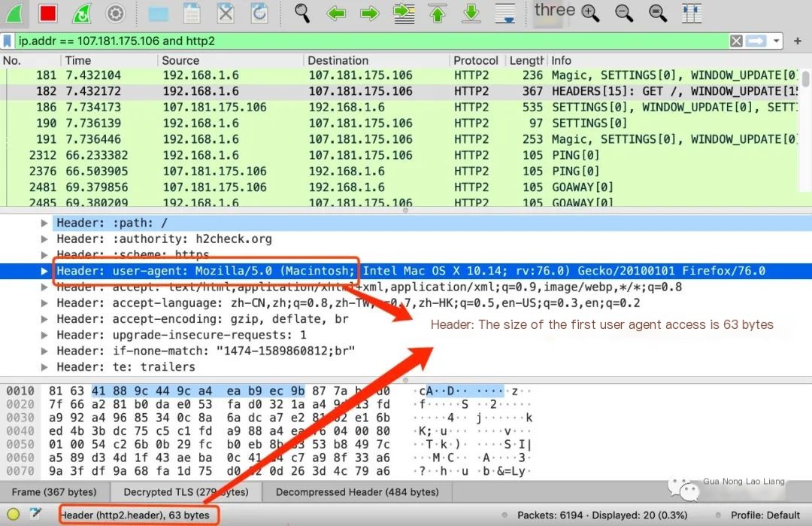Switch to Decompressed Header tab

coord(357,492)
